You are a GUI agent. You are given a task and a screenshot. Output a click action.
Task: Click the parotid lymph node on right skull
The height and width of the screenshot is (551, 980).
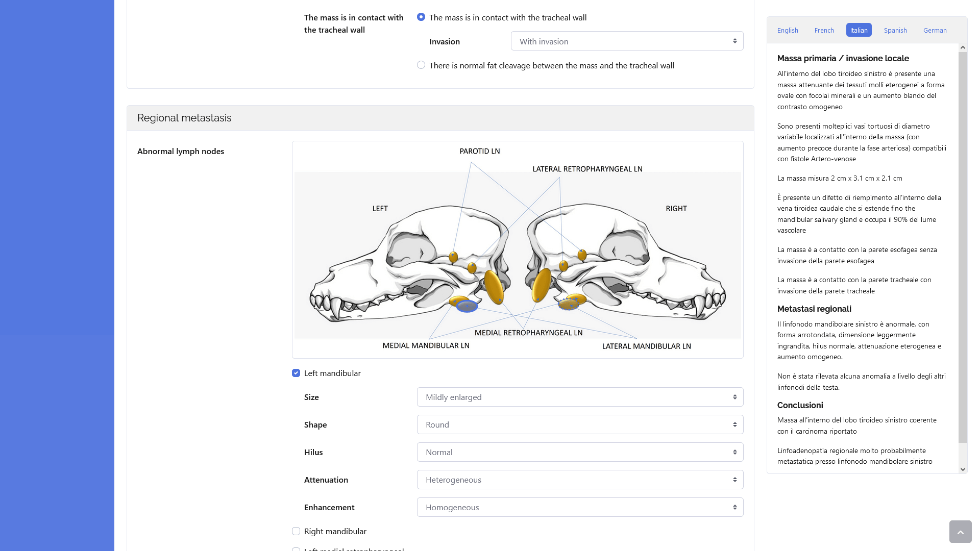tap(582, 254)
